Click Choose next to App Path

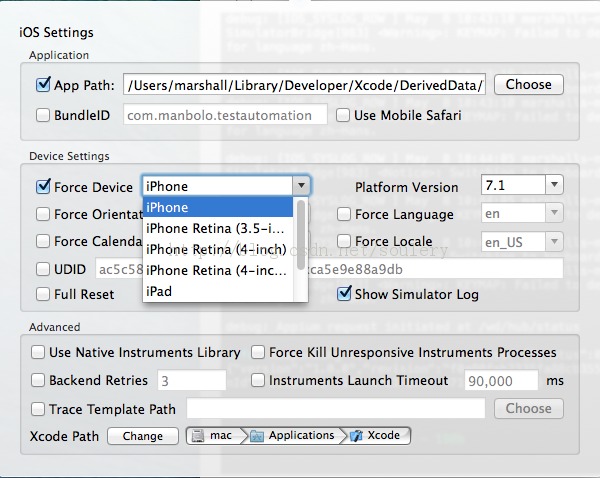point(528,84)
